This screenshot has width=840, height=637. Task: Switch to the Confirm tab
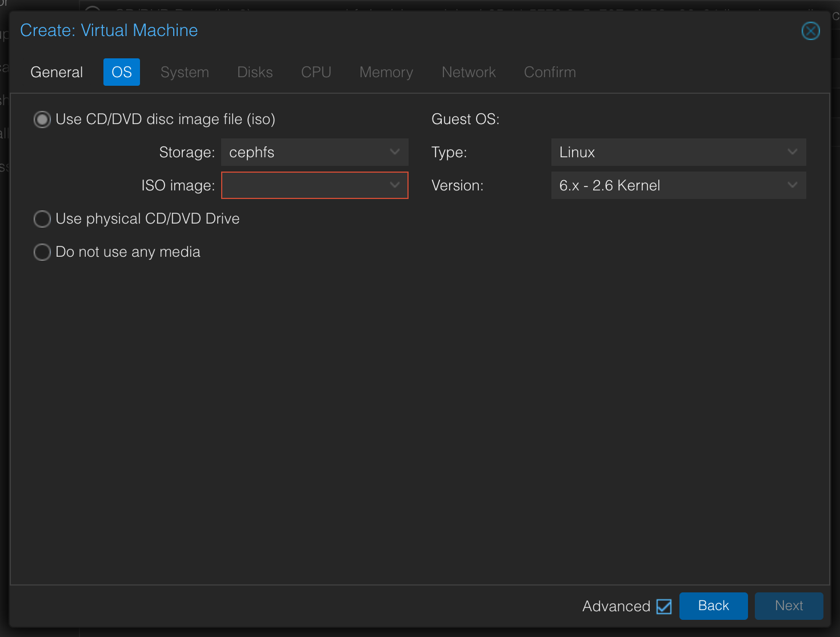(x=549, y=72)
